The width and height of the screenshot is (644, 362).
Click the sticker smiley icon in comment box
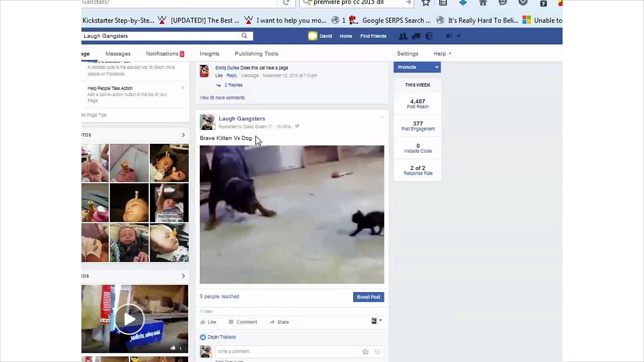pos(377,352)
